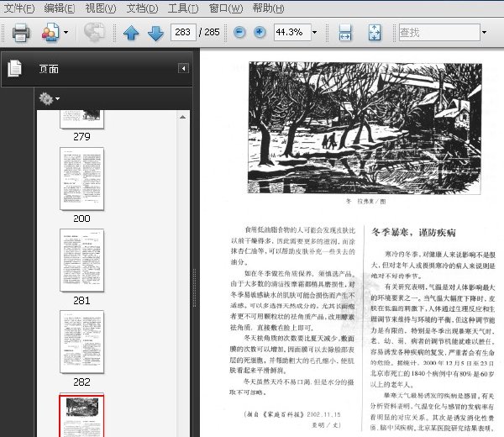Screen dimensions: 504x437
Task: Collapse the 页面 panel with arrow button
Action: [x=183, y=68]
